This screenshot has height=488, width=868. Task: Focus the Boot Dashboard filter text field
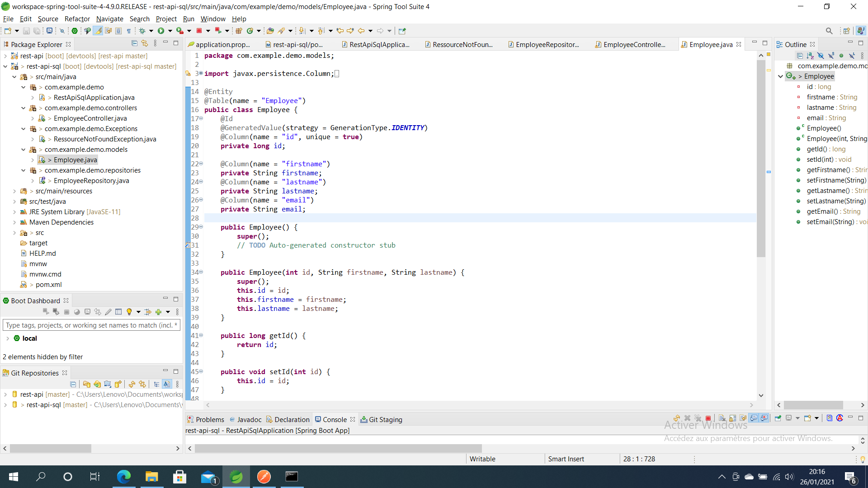(91, 325)
